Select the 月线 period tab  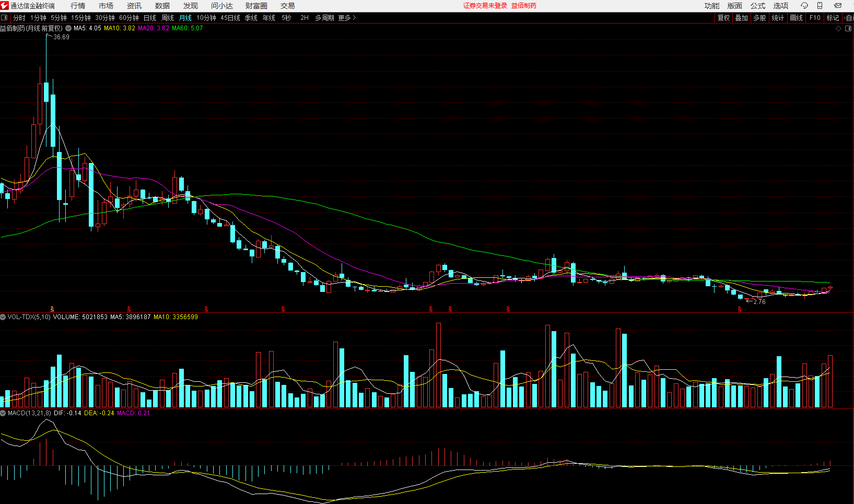click(185, 18)
